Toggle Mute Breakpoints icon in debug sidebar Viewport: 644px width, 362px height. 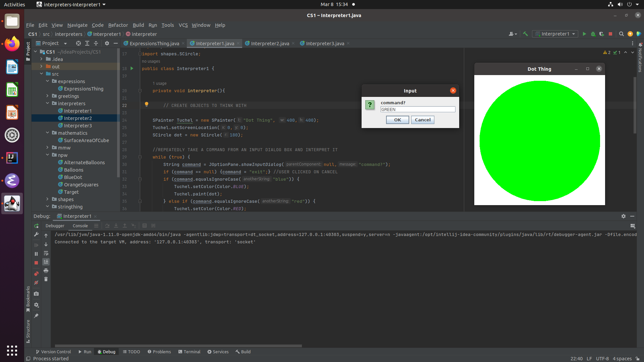point(36,283)
